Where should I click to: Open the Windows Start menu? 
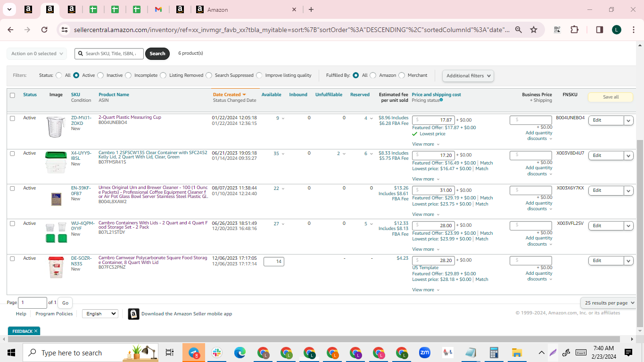pos(11,353)
